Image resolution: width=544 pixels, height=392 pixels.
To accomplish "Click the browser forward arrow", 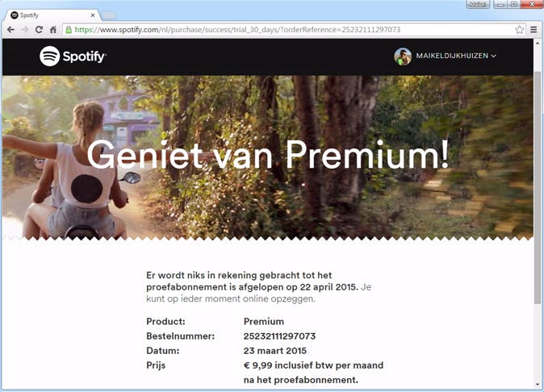I will [25, 30].
